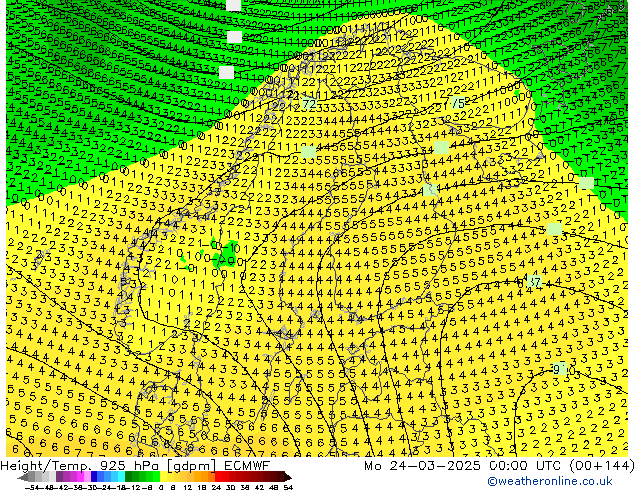Click the '72' height label on the map

pyautogui.click(x=309, y=104)
